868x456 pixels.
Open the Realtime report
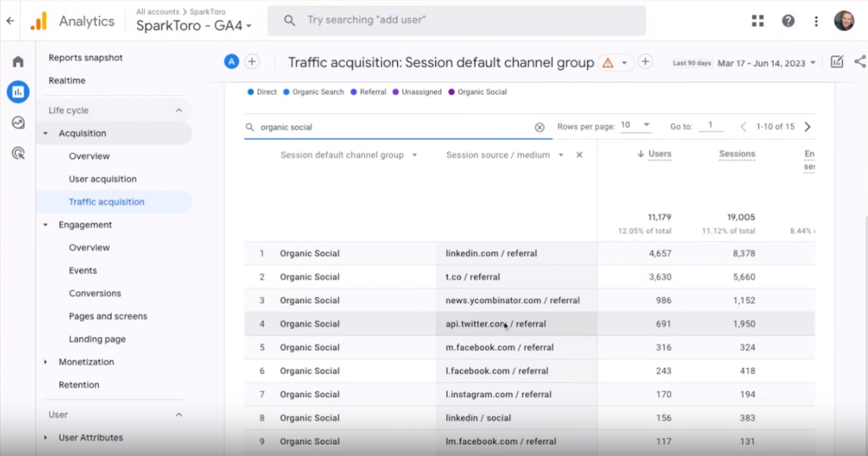(67, 81)
